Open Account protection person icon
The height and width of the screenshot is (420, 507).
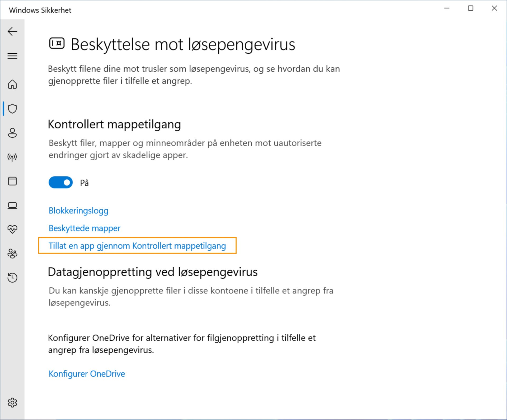click(12, 133)
